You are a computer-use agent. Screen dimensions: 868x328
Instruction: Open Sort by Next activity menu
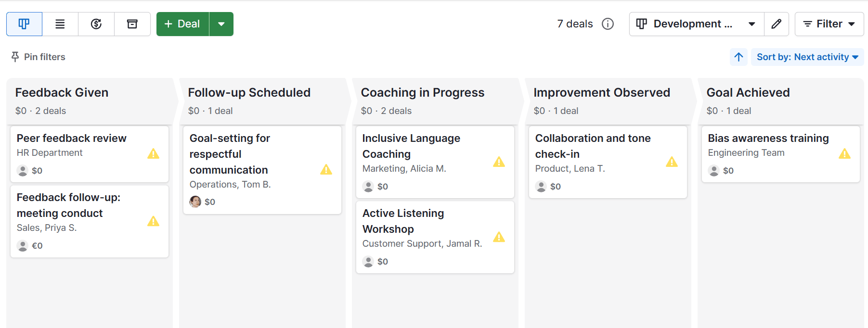[x=807, y=57]
